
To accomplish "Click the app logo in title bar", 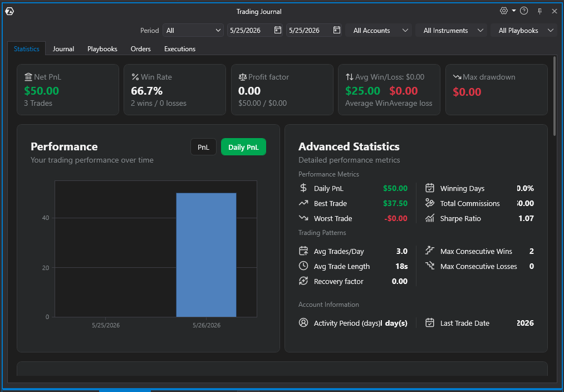I will (9, 12).
